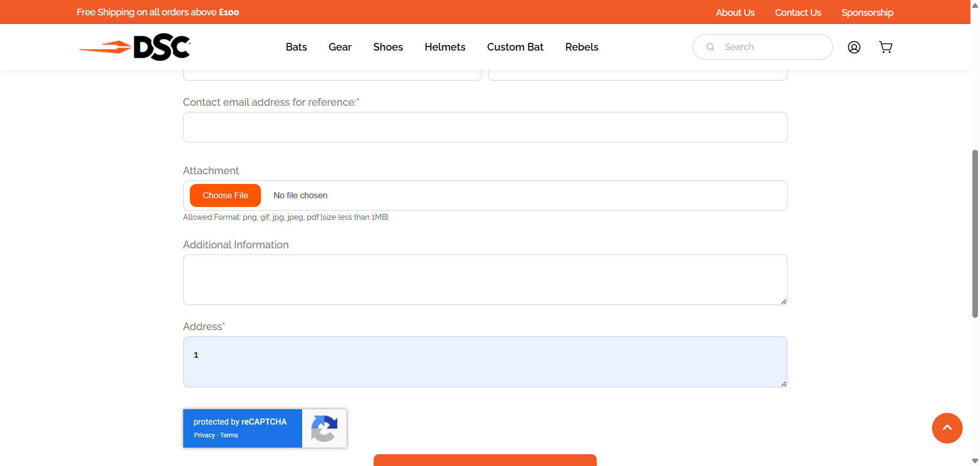This screenshot has height=466, width=980.
Task: Open the shopping cart icon
Action: 886,47
